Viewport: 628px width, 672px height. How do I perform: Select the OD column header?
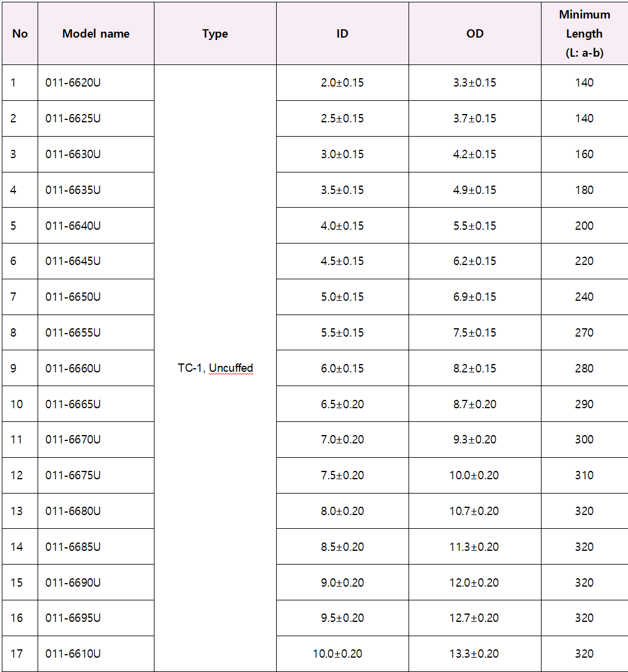475,34
